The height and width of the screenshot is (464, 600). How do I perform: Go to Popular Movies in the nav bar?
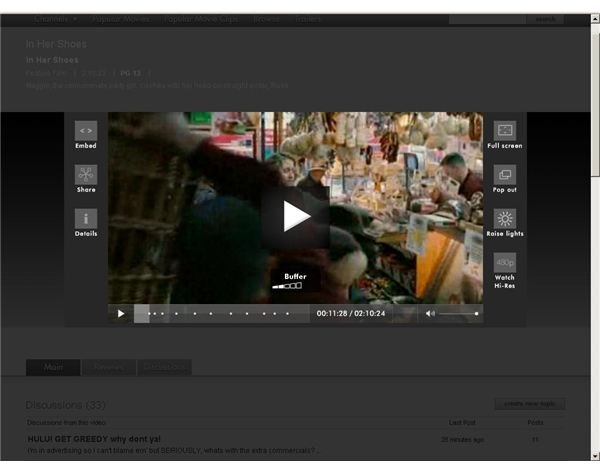point(121,19)
